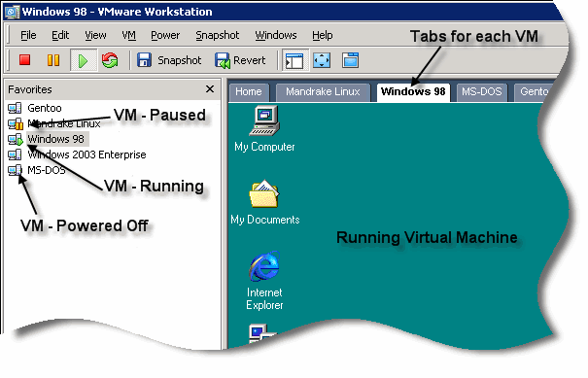
Task: Switch to the MS-DOS tab
Action: click(x=482, y=92)
